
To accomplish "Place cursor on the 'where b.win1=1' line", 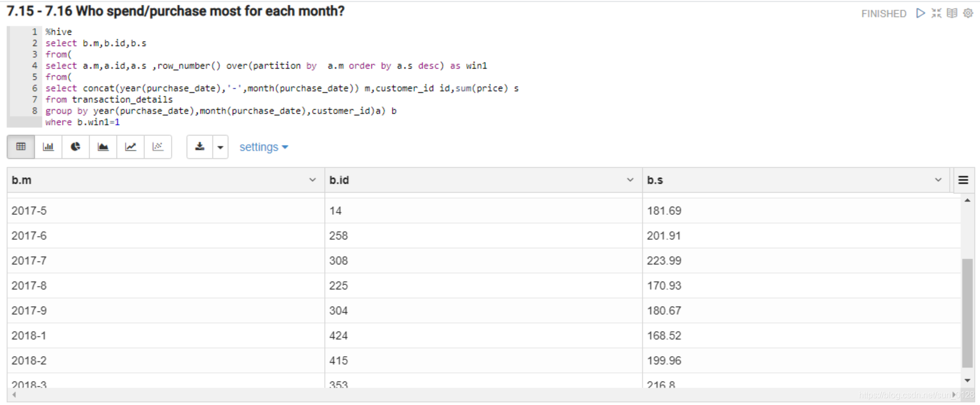I will (82, 122).
